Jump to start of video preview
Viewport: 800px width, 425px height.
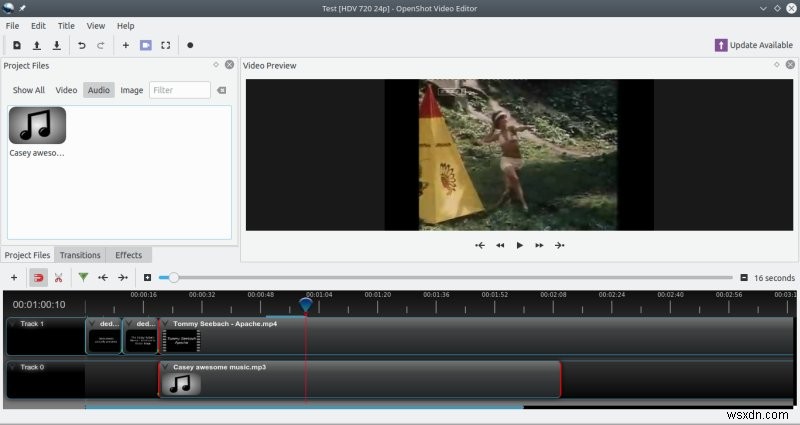pos(480,245)
